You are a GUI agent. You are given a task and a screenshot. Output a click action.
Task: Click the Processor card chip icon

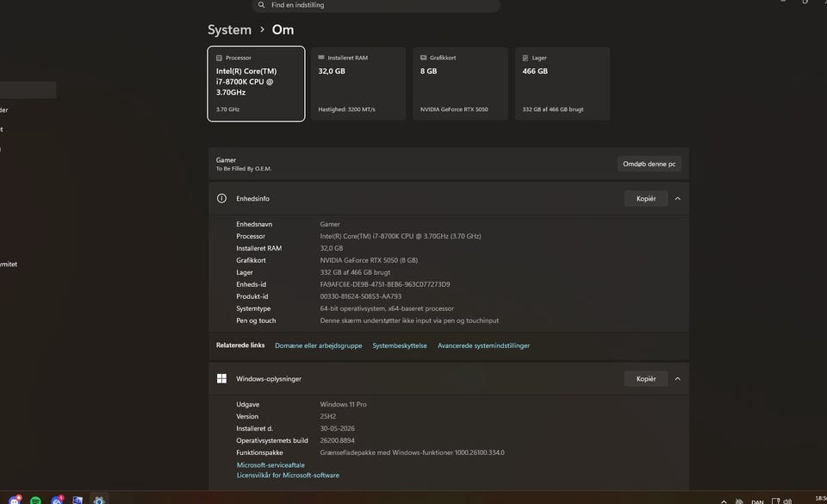coord(219,58)
